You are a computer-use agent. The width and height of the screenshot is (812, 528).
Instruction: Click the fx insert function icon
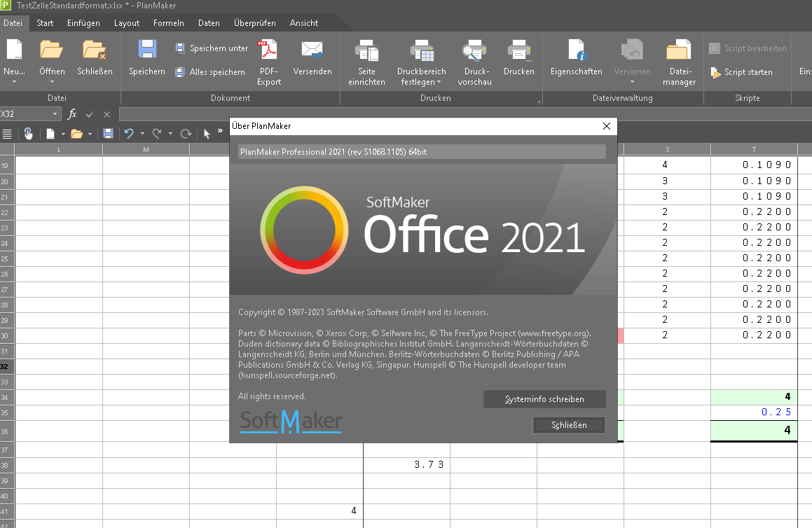tap(72, 114)
